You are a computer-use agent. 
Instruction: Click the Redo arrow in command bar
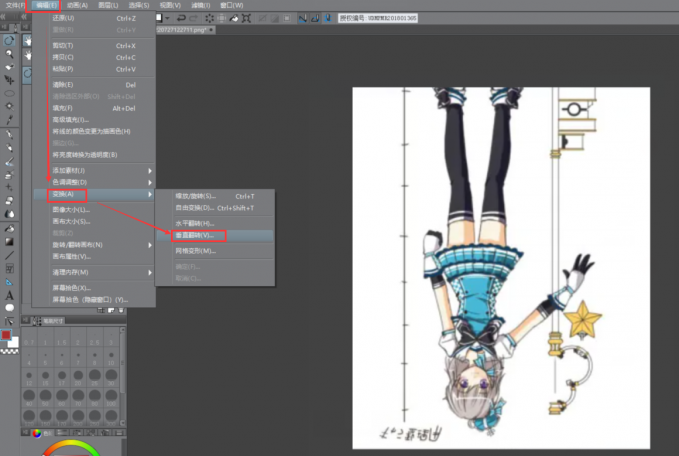point(194,18)
